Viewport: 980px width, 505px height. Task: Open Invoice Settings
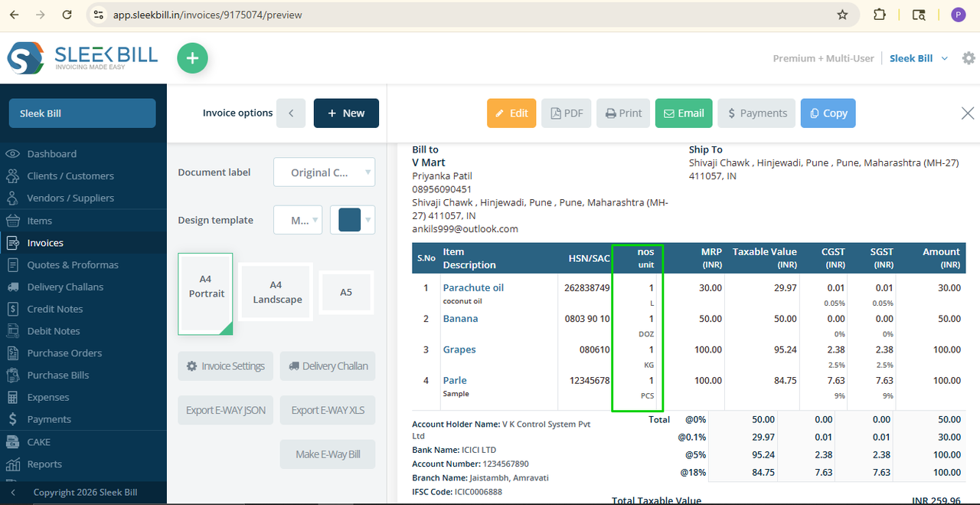[226, 366]
